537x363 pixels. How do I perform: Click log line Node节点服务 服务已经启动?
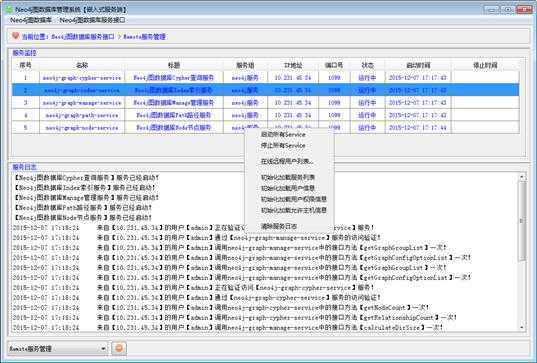coord(83,217)
